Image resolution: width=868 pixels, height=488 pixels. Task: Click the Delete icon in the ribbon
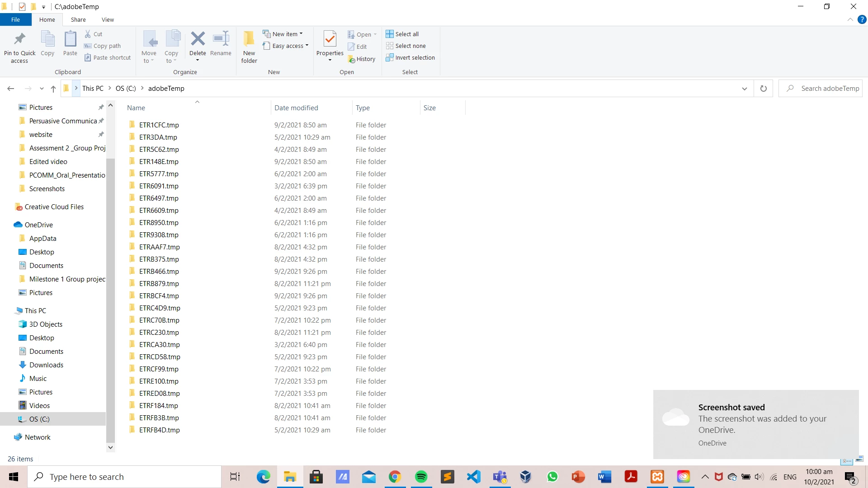(198, 39)
